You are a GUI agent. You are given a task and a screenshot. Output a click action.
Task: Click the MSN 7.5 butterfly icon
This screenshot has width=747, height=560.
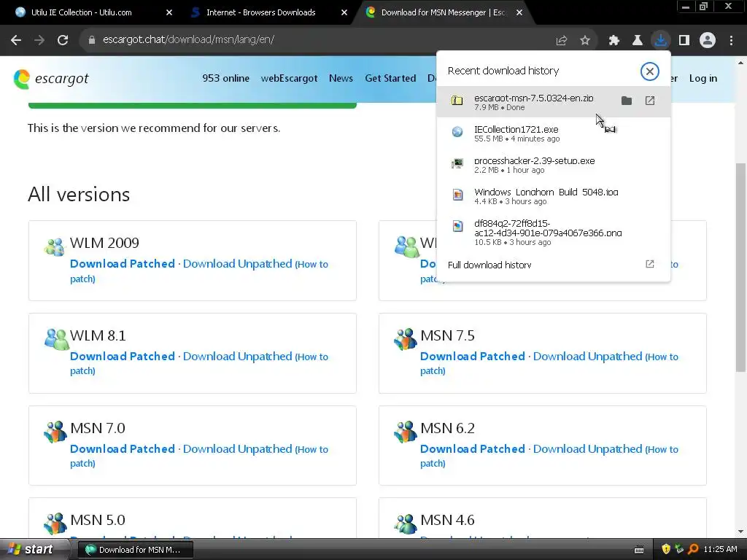coord(406,339)
